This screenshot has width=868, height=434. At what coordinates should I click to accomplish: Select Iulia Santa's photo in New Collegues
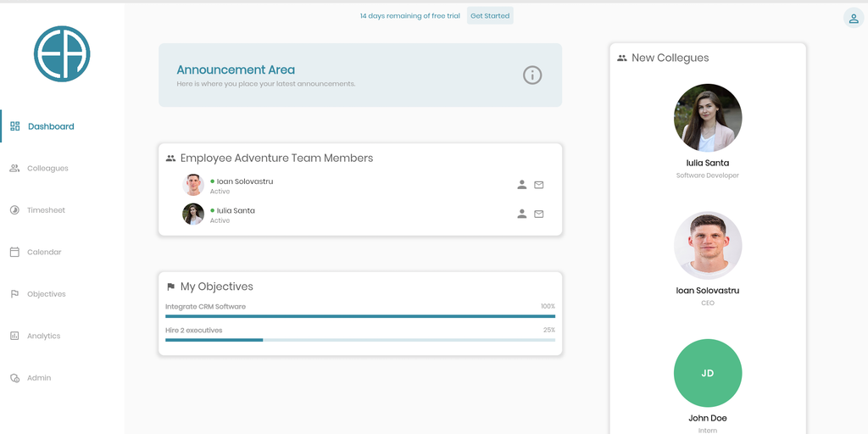coord(708,118)
